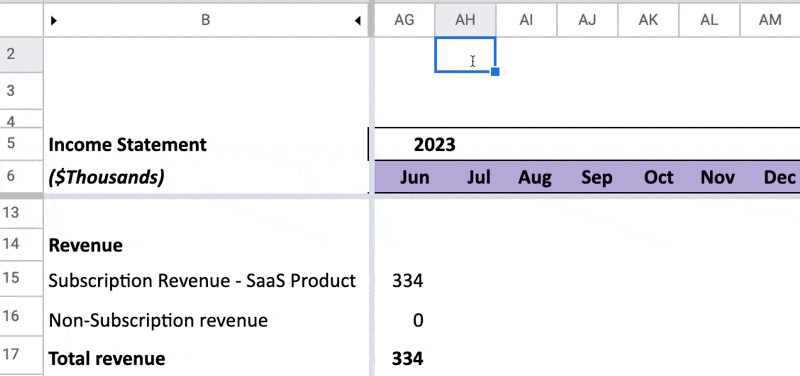Select column header AL
Screen dimensions: 800x376
tap(709, 20)
